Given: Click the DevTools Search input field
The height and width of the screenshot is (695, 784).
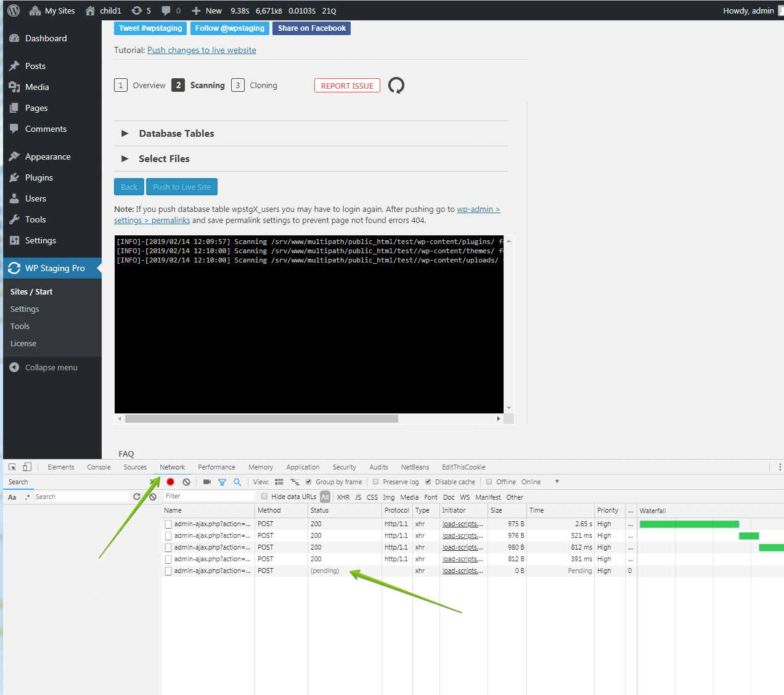Looking at the screenshot, I should tap(80, 497).
